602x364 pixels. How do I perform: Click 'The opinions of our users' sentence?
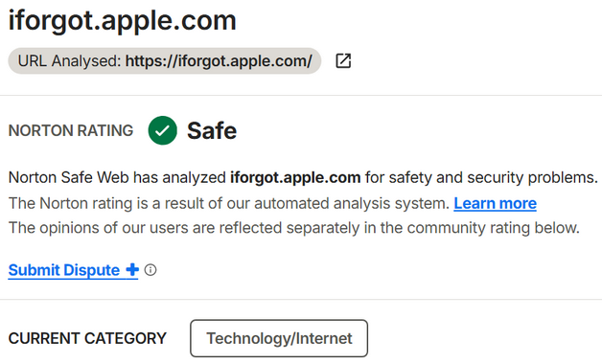[x=294, y=228]
